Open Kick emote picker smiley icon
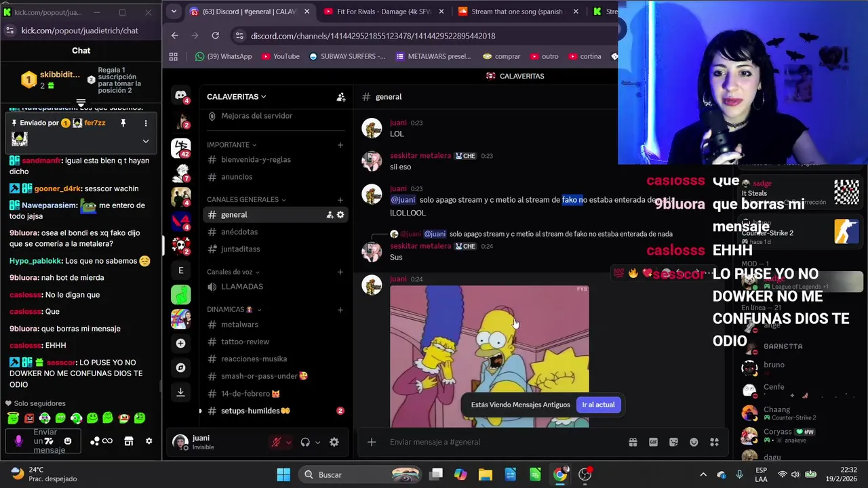Screen dimensions: 868x488 point(68,441)
